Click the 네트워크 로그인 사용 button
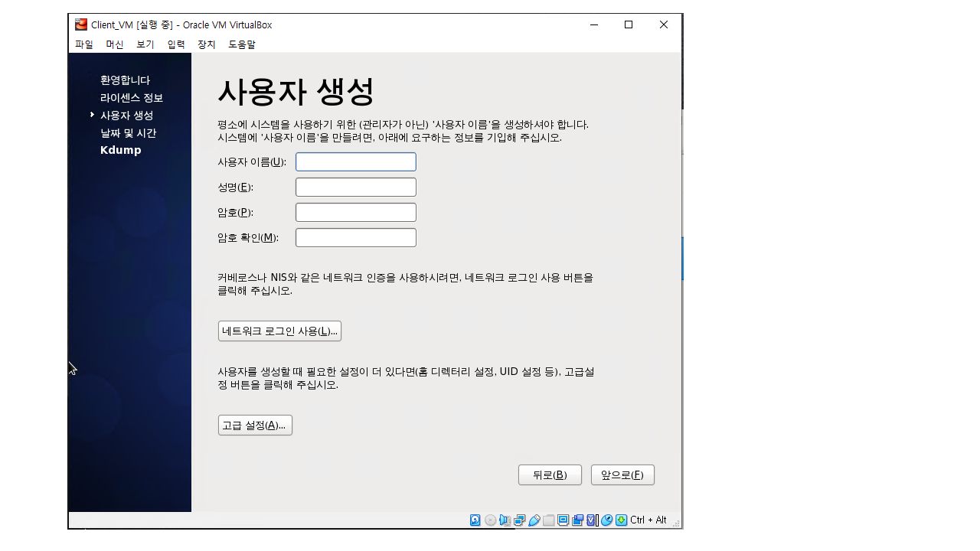The image size is (980, 551). pos(279,331)
